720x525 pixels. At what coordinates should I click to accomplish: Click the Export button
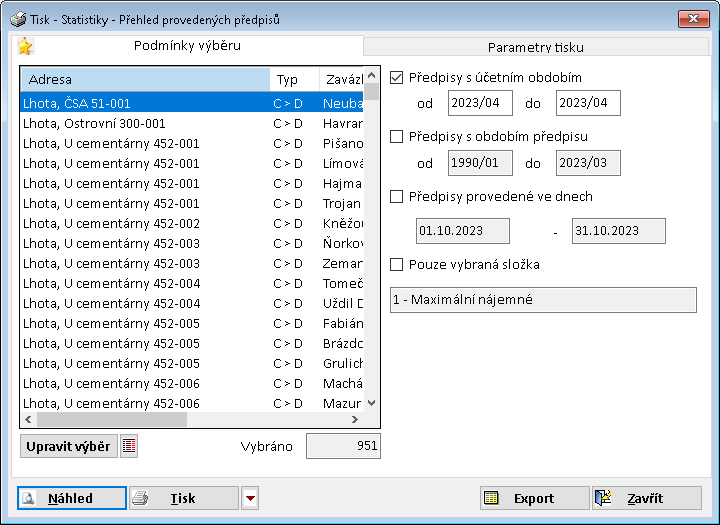pos(534,498)
